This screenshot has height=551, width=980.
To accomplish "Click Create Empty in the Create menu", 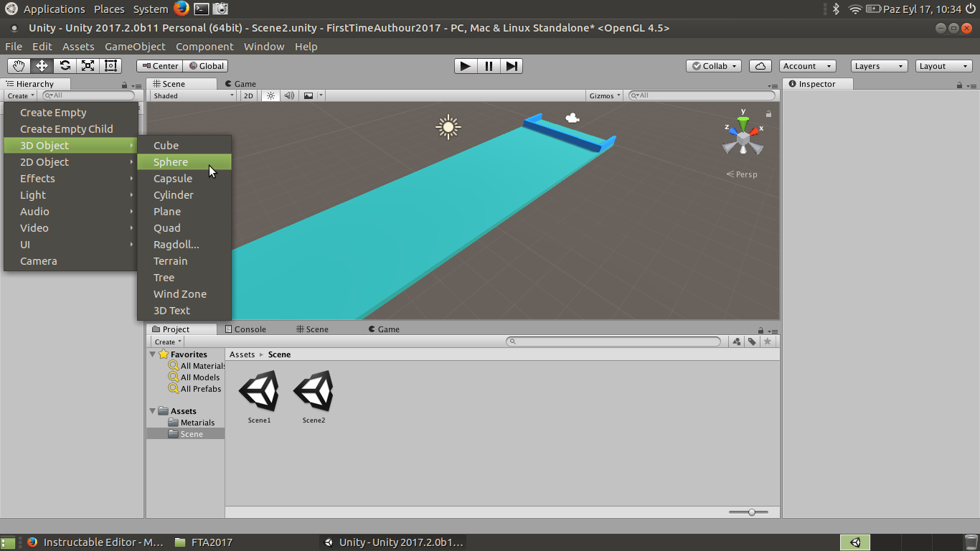I will (x=70, y=113).
